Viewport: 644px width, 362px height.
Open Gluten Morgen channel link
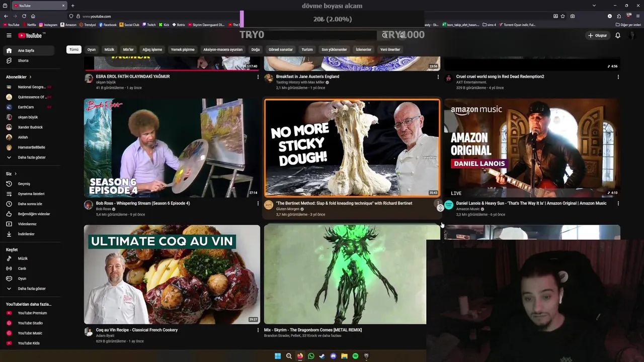[x=288, y=209]
